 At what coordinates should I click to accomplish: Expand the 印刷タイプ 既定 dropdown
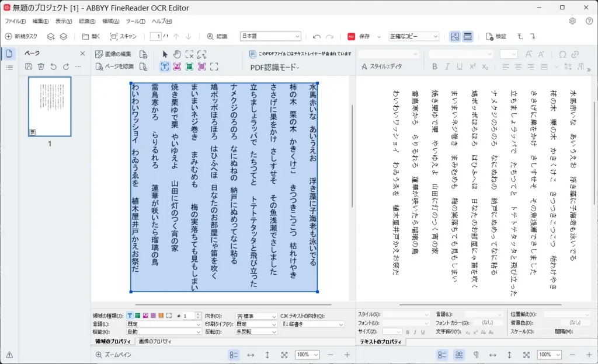[256, 324]
